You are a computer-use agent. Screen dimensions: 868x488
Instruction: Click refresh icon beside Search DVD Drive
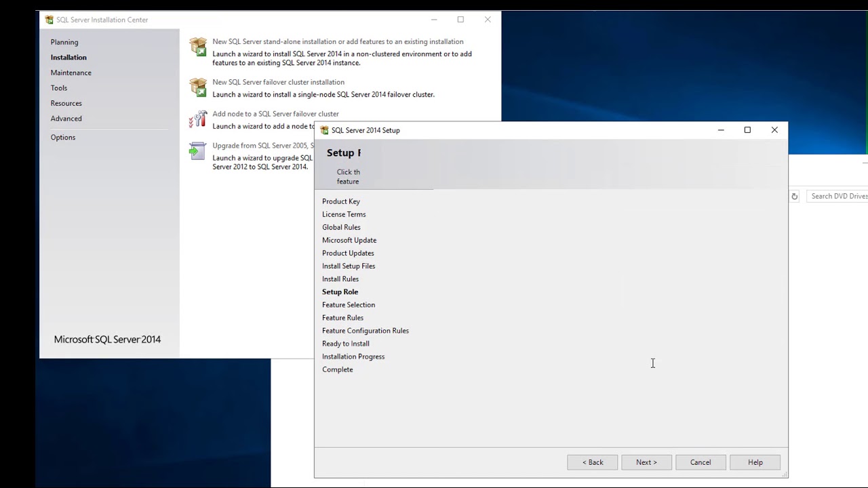tap(794, 197)
